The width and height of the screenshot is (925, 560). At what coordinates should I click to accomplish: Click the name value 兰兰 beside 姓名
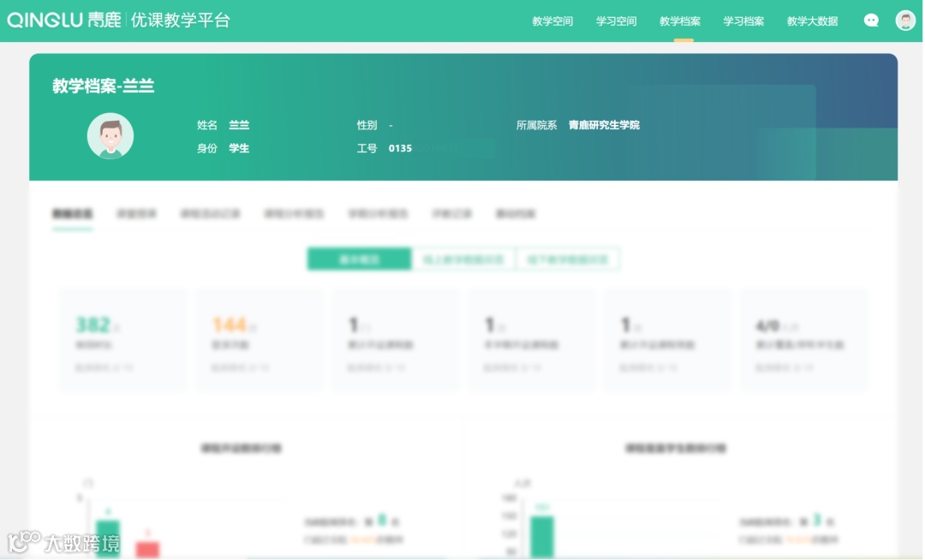(x=239, y=125)
